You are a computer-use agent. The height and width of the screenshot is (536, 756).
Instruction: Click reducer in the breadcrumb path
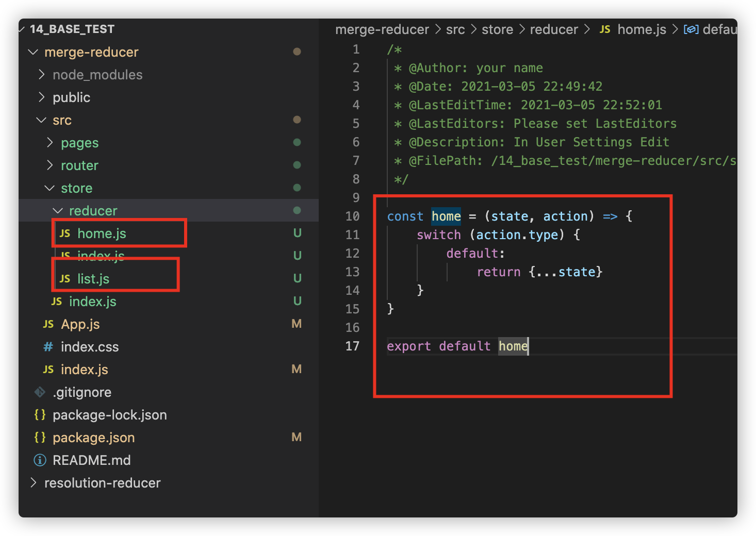[554, 29]
